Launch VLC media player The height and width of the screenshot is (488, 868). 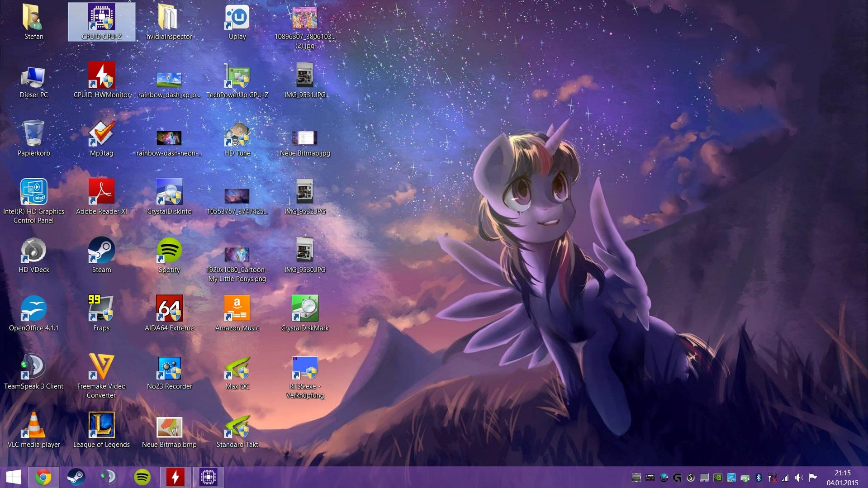tap(33, 431)
